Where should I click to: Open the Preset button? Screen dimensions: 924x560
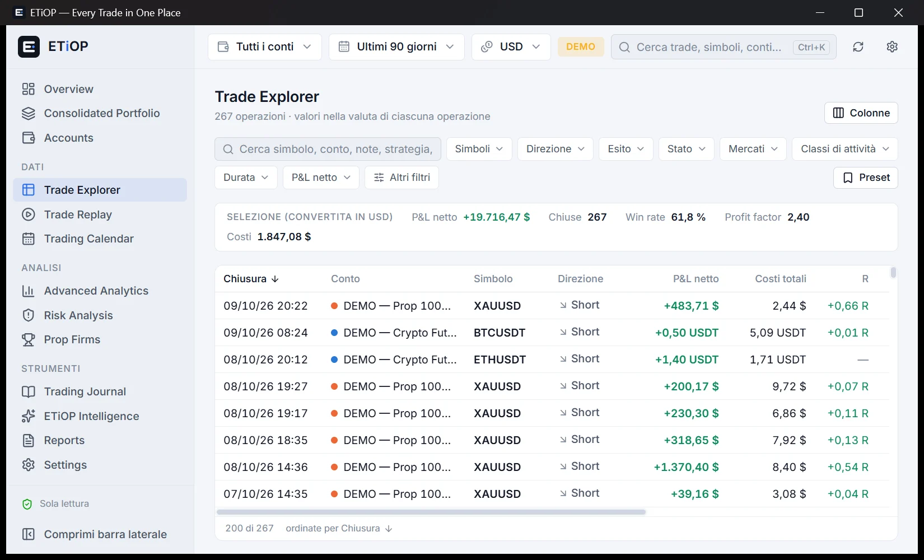[x=865, y=178]
